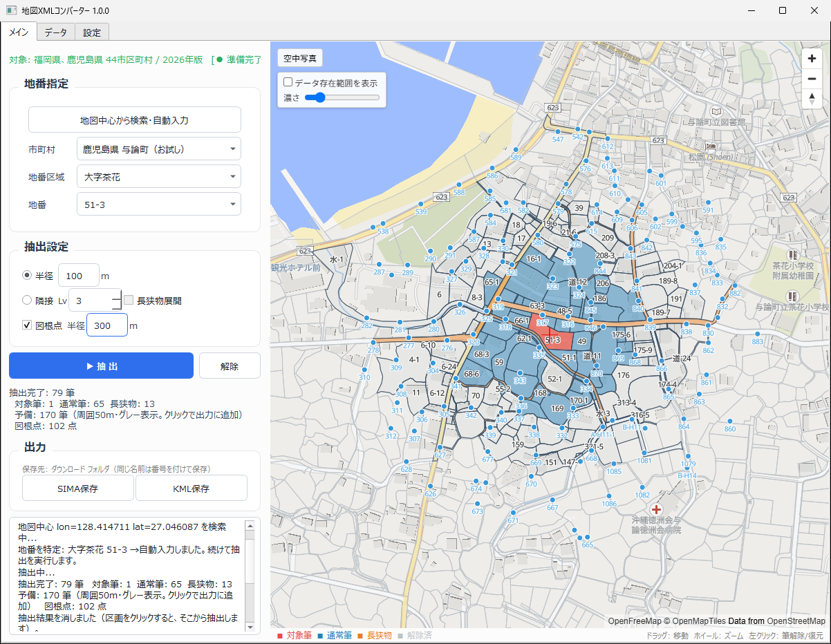Click the survey point marker 589
The height and width of the screenshot is (644, 831).
pyautogui.click(x=515, y=151)
